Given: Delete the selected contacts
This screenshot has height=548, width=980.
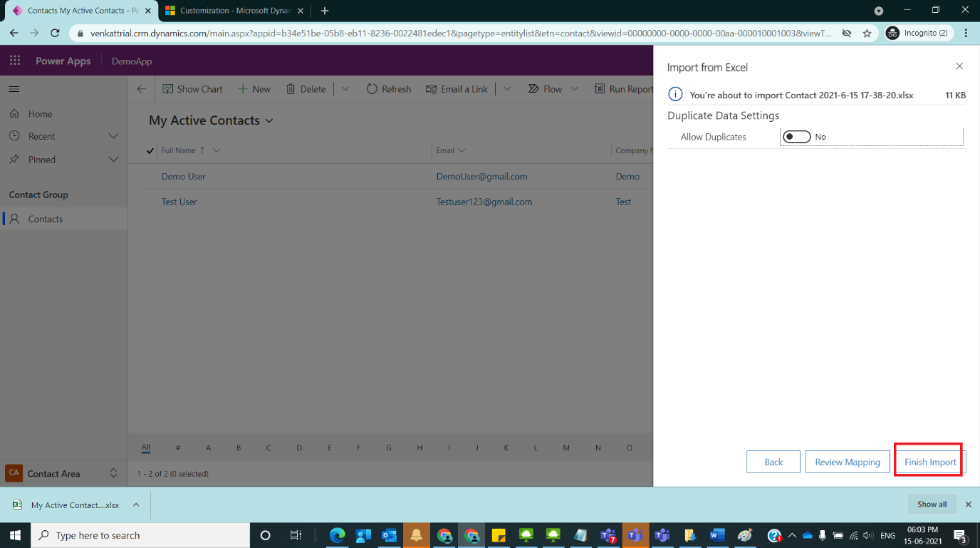Looking at the screenshot, I should pyautogui.click(x=306, y=88).
